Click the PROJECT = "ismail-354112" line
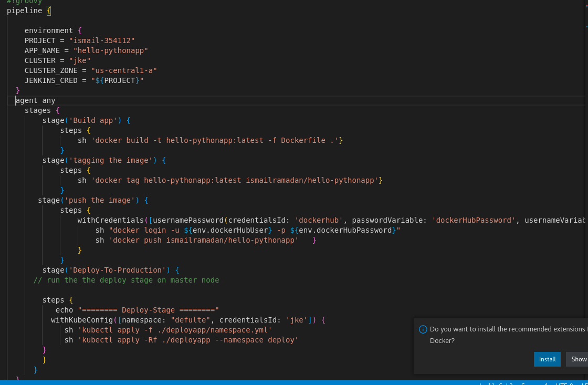Screen dimensions: 588x385 [x=79, y=40]
